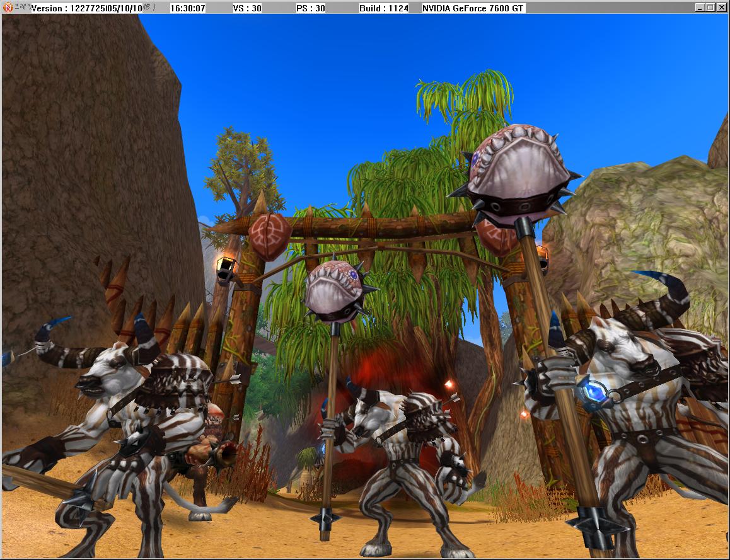This screenshot has height=560, width=730.
Task: Target the orange creature behind left minotaur
Action: [x=214, y=422]
